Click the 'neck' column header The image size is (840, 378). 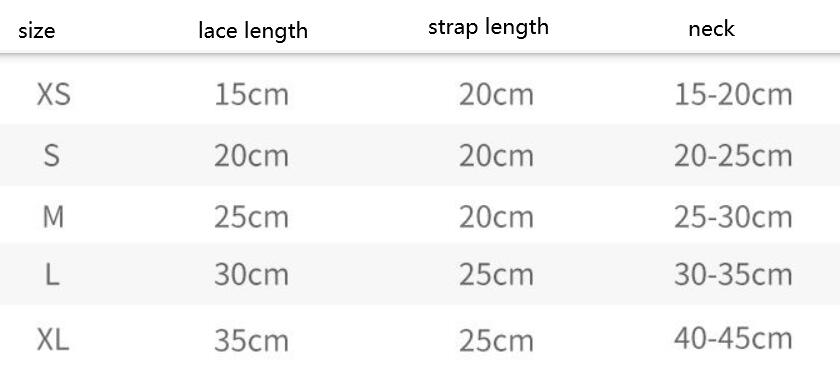coord(711,29)
